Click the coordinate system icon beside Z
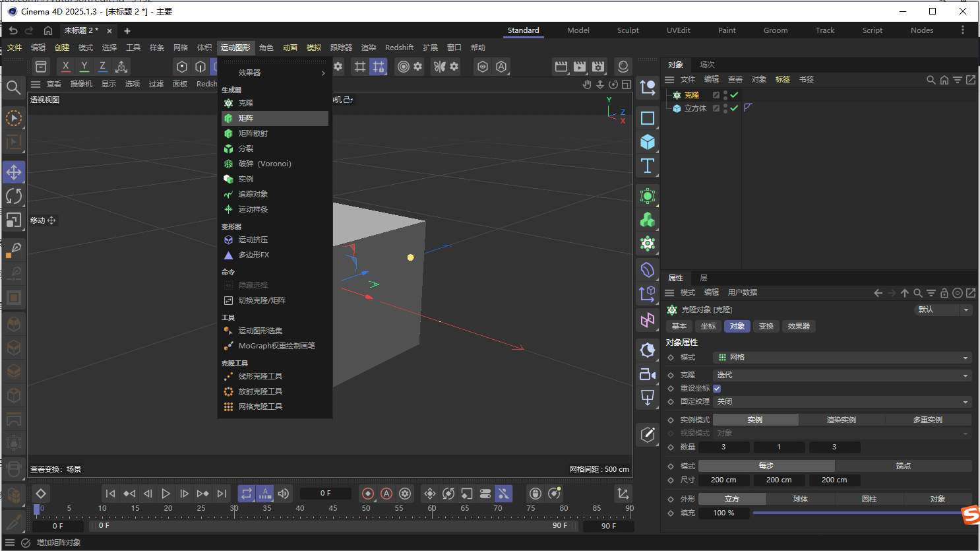The image size is (980, 551). (121, 66)
